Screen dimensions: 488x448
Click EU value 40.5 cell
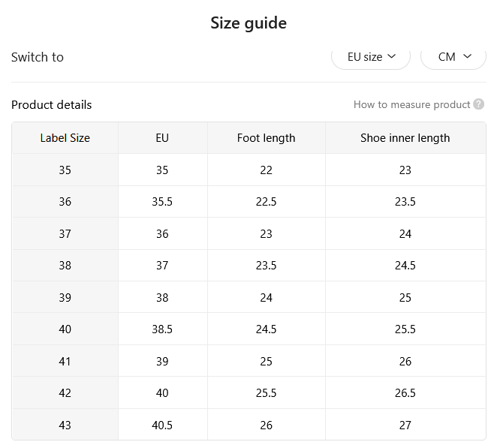[x=162, y=425]
